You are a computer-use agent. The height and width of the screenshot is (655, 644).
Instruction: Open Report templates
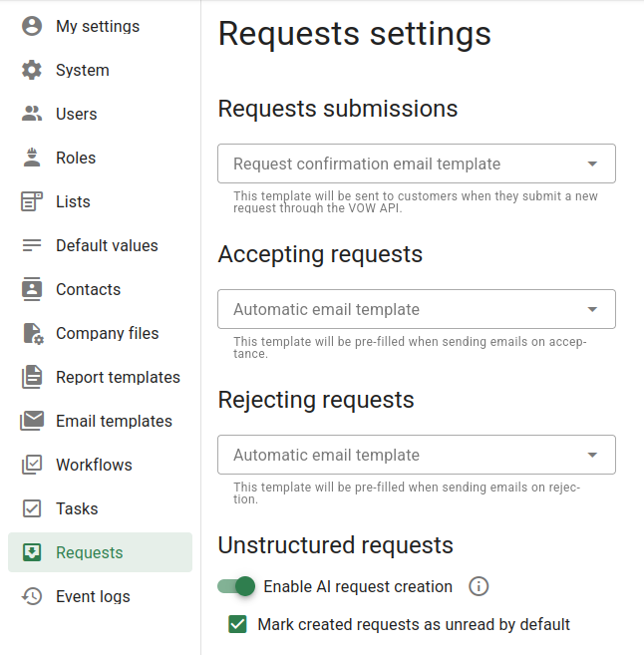101,377
